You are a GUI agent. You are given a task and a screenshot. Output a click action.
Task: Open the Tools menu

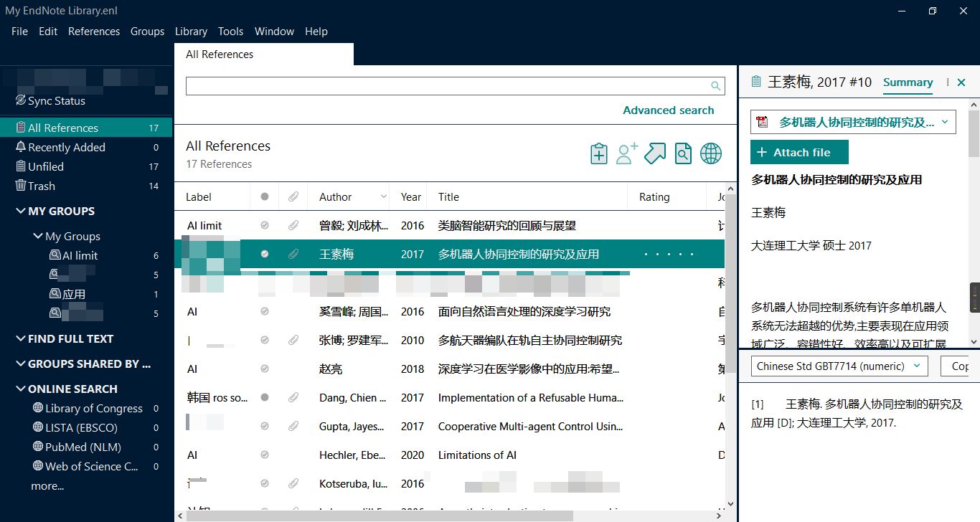pos(230,32)
